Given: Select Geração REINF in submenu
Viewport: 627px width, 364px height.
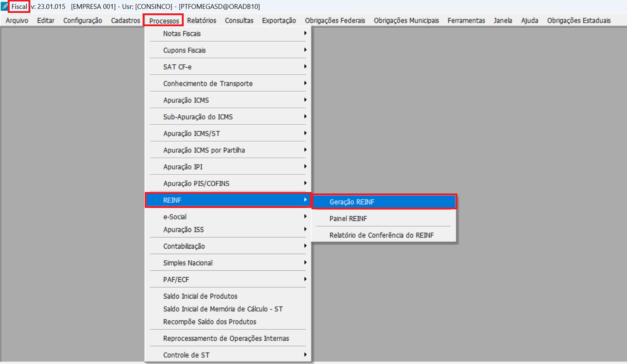Looking at the screenshot, I should [384, 202].
